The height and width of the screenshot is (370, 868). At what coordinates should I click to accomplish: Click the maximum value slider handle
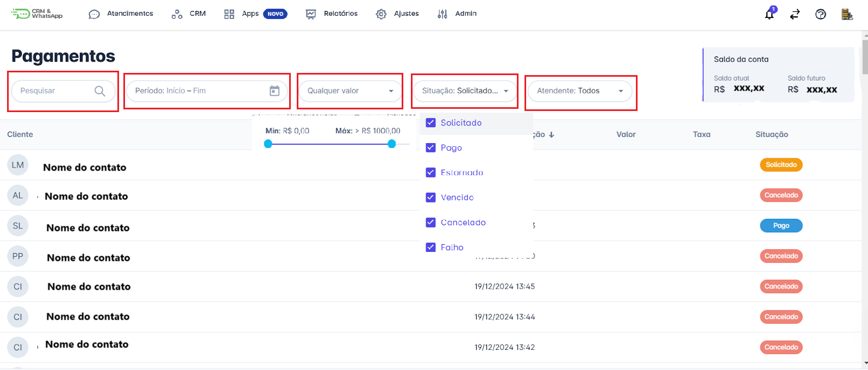[391, 144]
